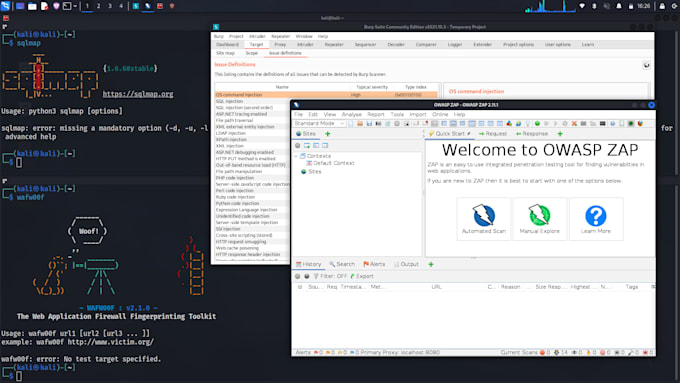Select the Quick Start tab in ZAP
The image size is (680, 383).
pyautogui.click(x=449, y=134)
